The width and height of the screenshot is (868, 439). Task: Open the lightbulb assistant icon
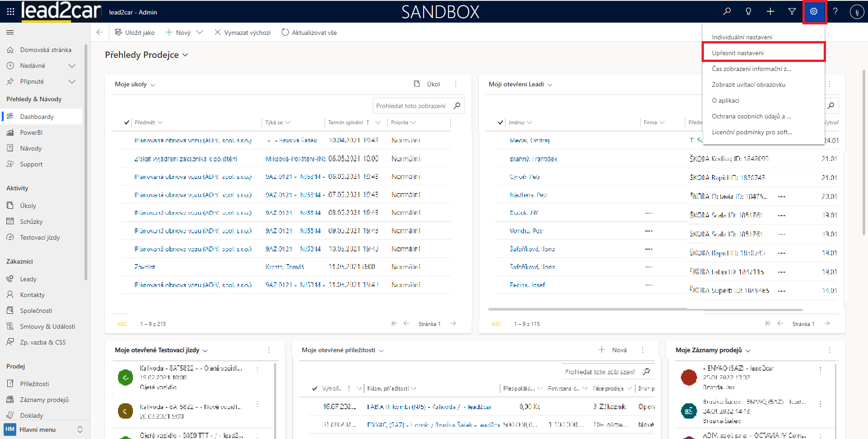point(749,12)
